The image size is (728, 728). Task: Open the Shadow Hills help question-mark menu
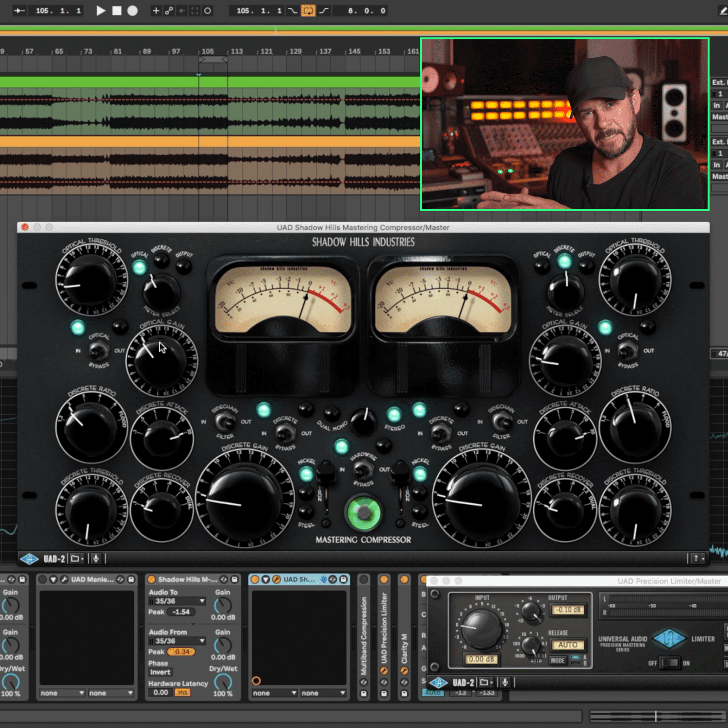[697, 559]
